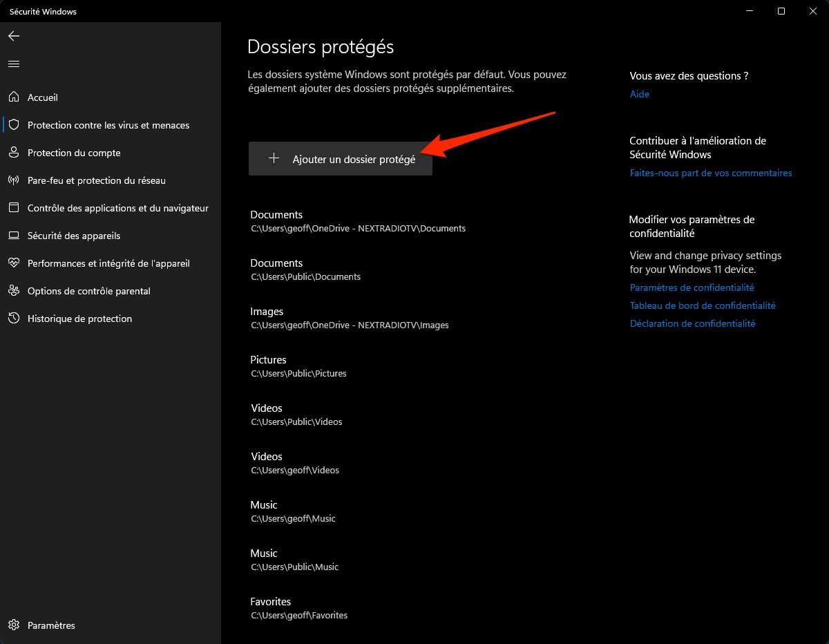Select Sécurité des appareils
The image size is (829, 644).
[111, 236]
